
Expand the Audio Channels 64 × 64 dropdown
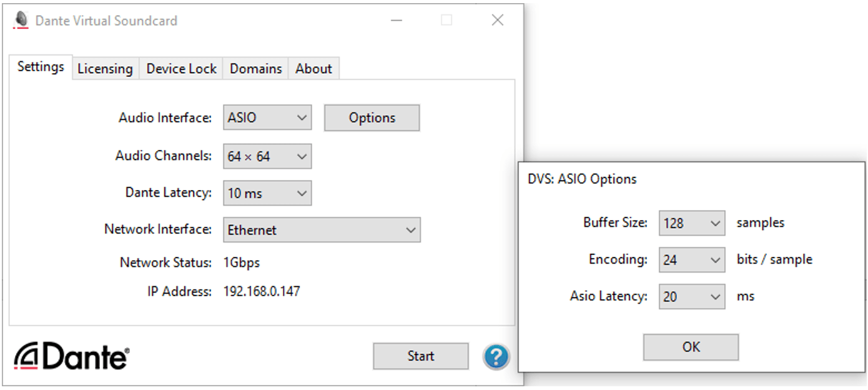click(267, 156)
